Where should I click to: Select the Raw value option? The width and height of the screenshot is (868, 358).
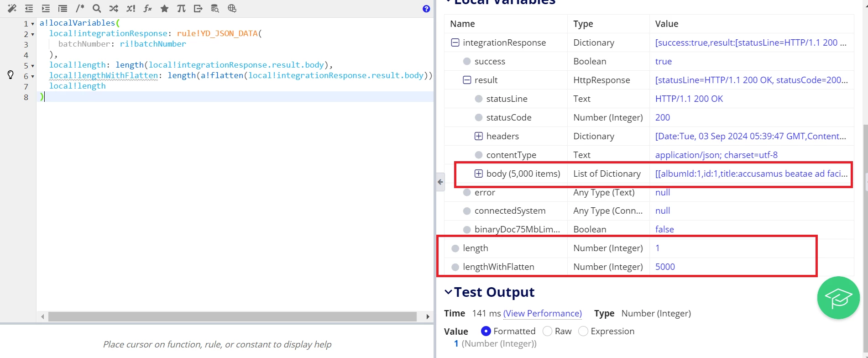548,331
